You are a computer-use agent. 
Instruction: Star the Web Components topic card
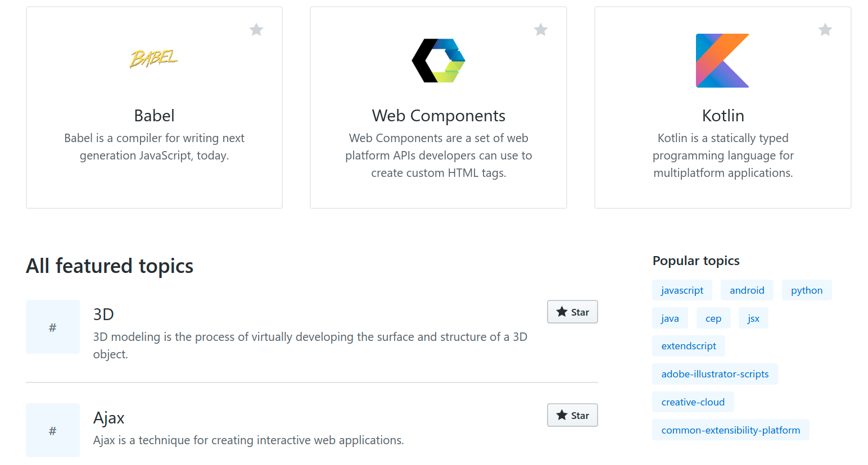coord(541,29)
